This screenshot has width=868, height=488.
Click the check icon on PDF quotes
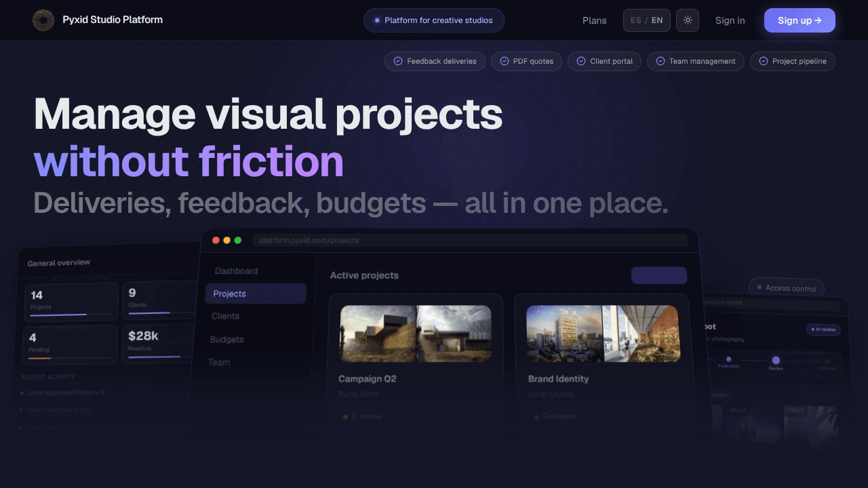click(x=505, y=61)
